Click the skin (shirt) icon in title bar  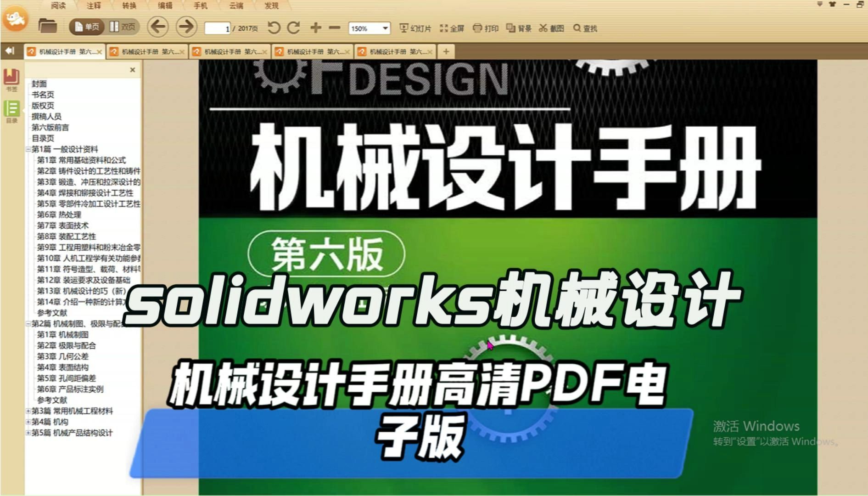pyautogui.click(x=833, y=4)
